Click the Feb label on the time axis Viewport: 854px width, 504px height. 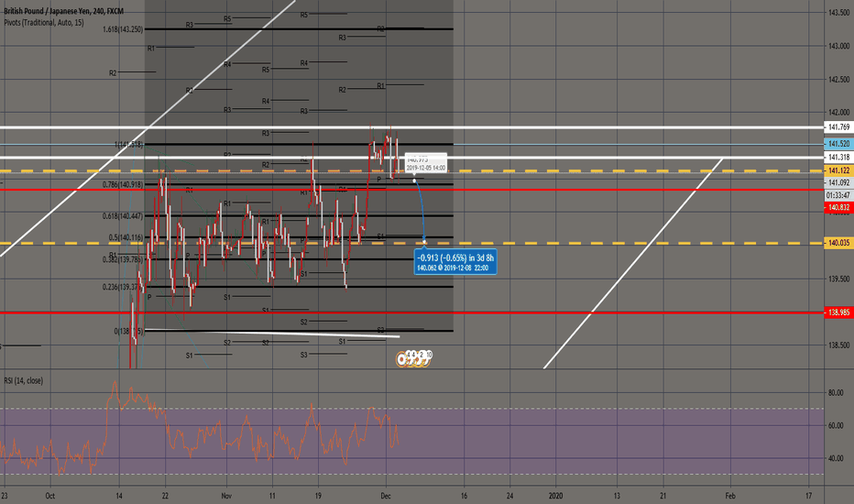pyautogui.click(x=729, y=496)
